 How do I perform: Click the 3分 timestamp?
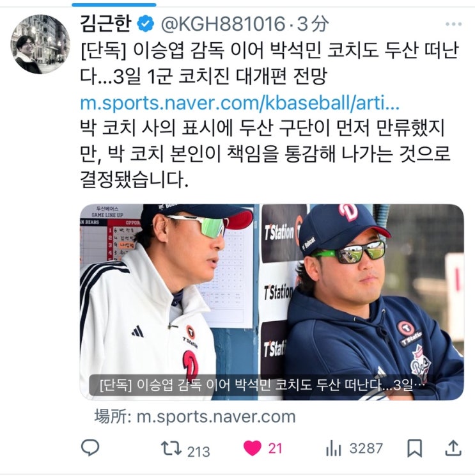click(313, 24)
